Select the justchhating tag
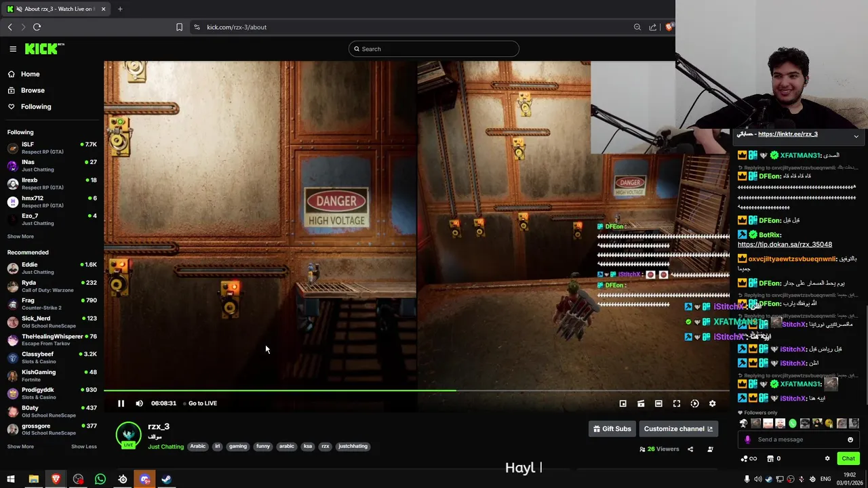Viewport: 868px width, 488px height. 353,447
